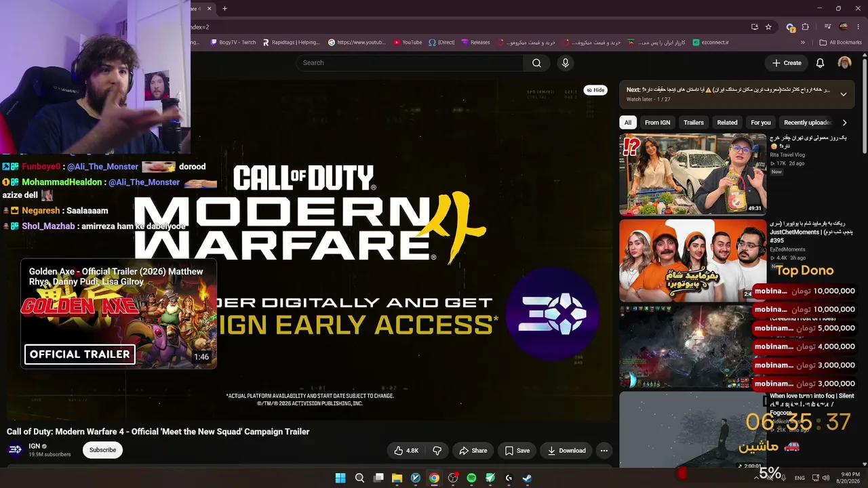
Task: Save the video to a playlist
Action: coord(517,451)
